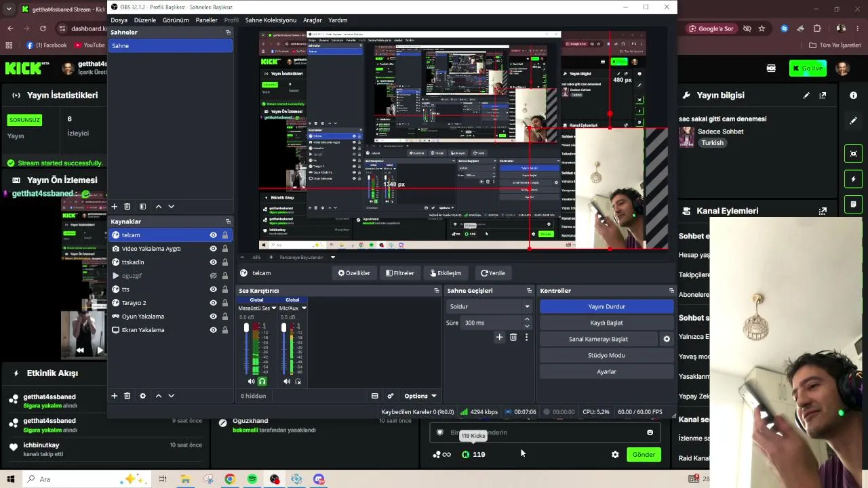Increase transition duration with up arrow
The width and height of the screenshot is (868, 488).
point(527,320)
